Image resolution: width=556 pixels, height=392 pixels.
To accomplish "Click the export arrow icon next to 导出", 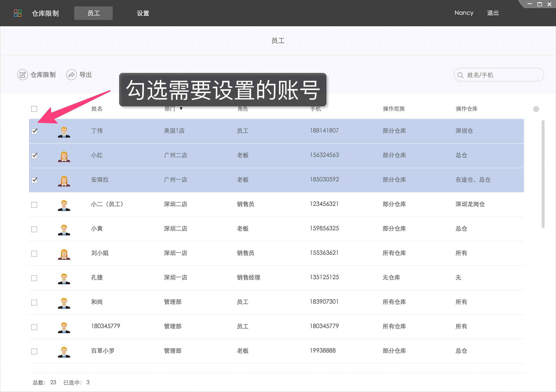I will click(x=72, y=74).
